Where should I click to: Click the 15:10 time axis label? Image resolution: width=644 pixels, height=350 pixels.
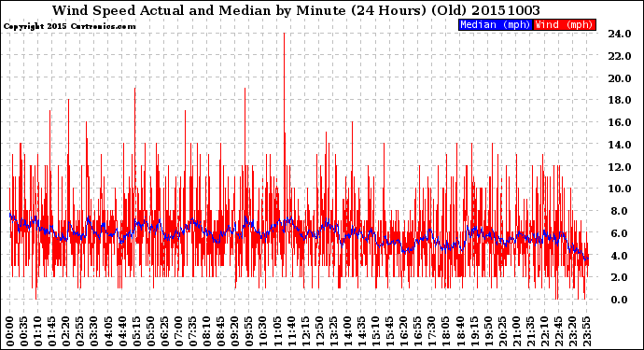pyautogui.click(x=375, y=331)
